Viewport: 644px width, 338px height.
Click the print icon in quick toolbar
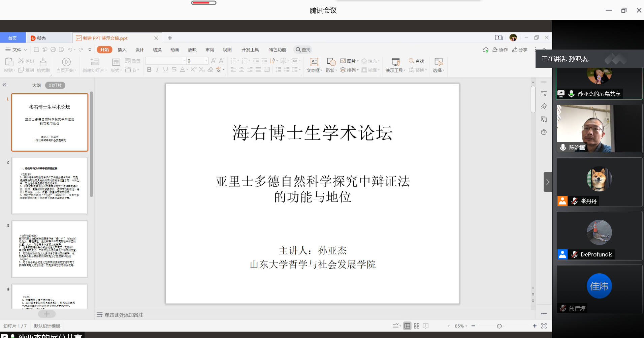click(x=53, y=50)
